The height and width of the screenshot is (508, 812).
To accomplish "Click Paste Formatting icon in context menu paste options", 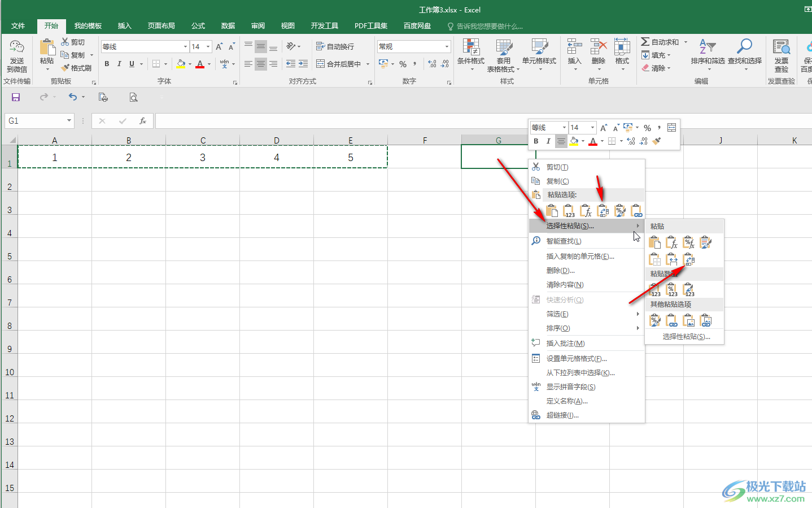I will click(x=620, y=211).
